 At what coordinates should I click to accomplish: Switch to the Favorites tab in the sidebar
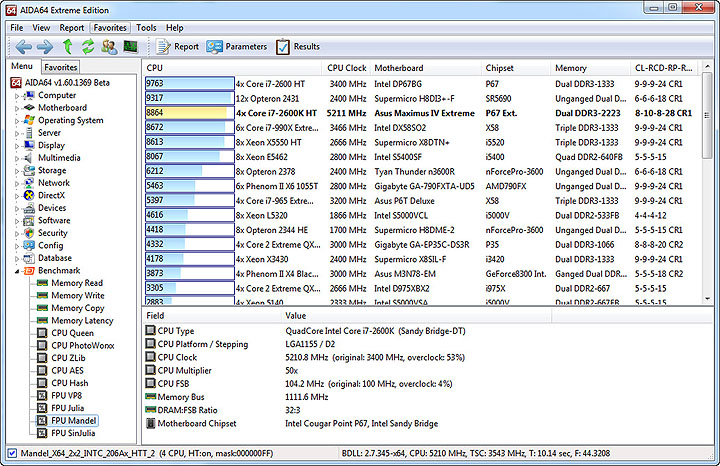coord(61,67)
